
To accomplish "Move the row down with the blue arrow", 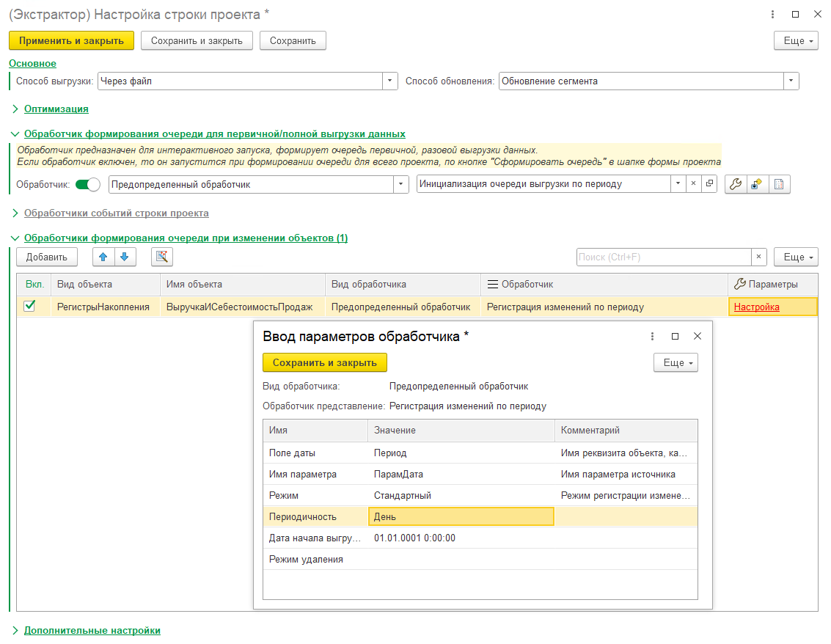I will click(x=125, y=257).
